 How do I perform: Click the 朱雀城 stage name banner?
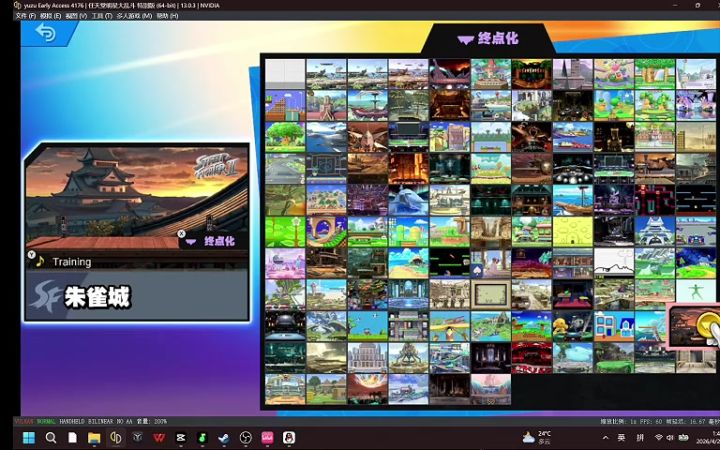(x=137, y=296)
